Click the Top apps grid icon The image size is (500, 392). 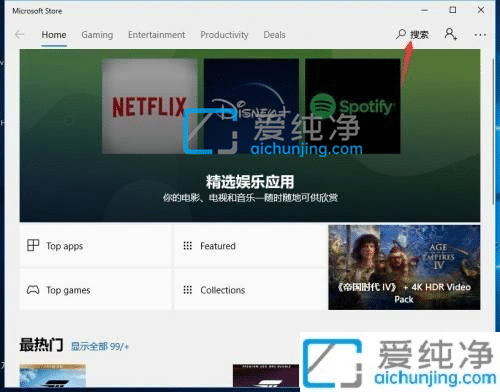pos(33,245)
